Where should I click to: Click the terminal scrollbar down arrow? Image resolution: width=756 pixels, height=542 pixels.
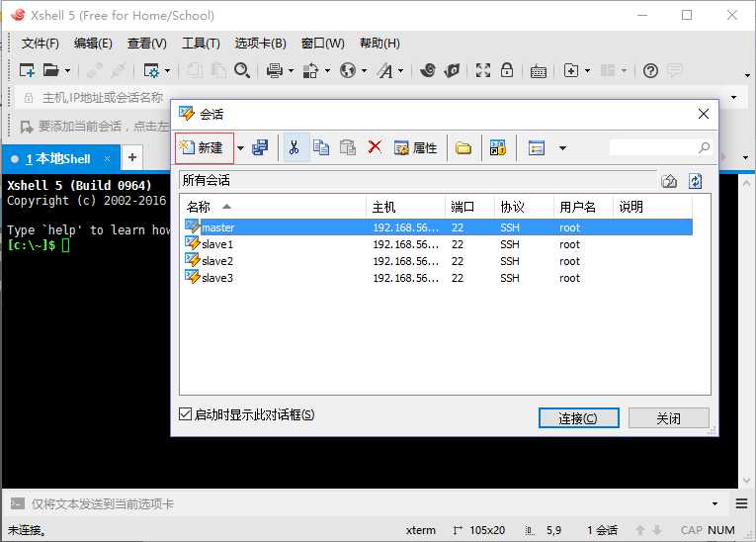click(746, 481)
